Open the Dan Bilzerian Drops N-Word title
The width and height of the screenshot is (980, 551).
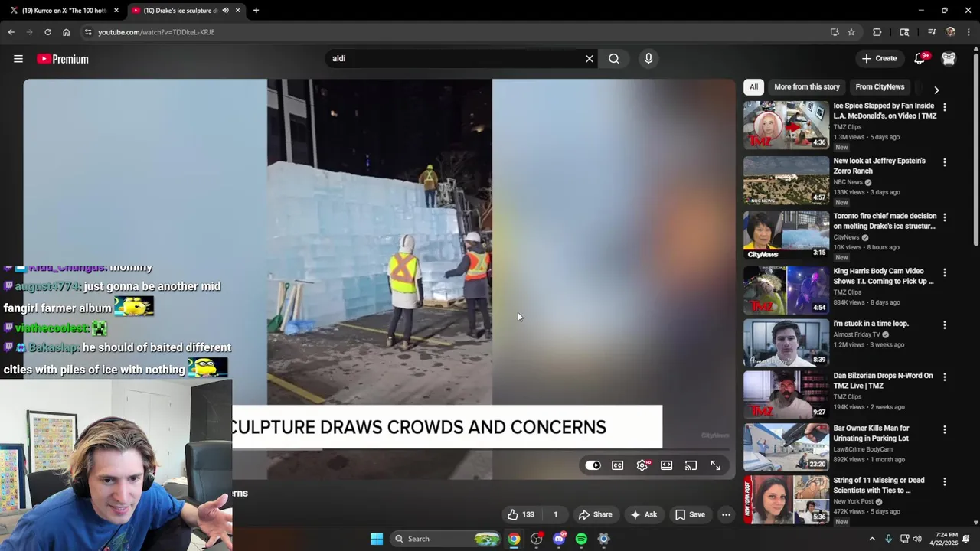click(x=883, y=380)
